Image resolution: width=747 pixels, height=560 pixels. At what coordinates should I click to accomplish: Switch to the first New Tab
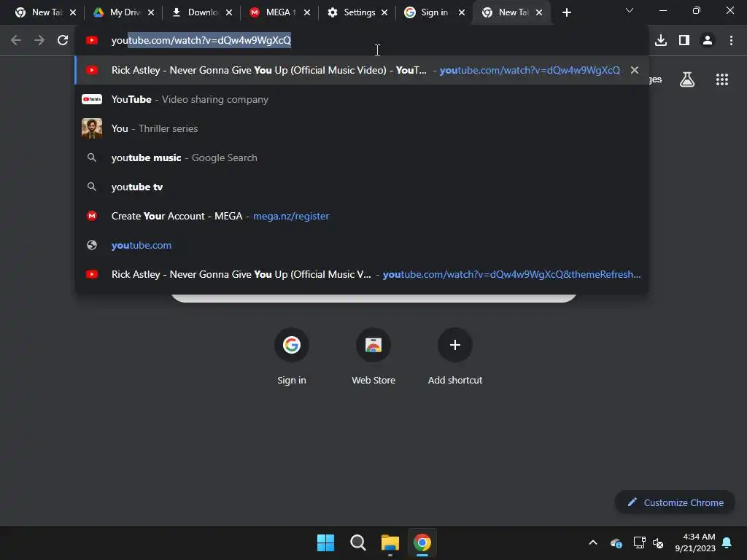point(45,13)
